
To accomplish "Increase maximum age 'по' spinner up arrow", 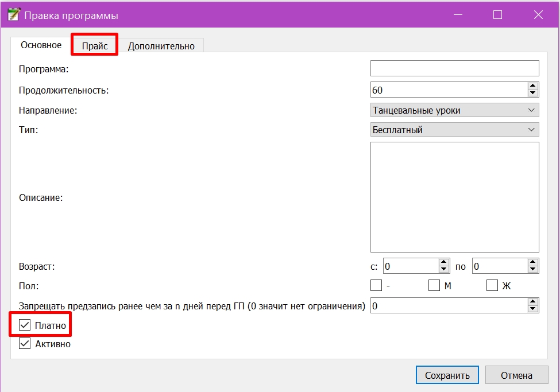I will click(532, 262).
